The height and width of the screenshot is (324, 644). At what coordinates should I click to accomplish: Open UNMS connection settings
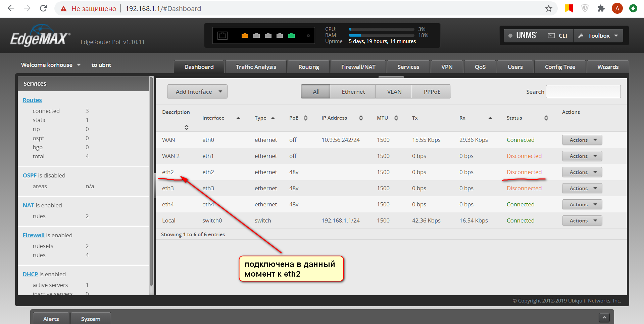(x=524, y=36)
